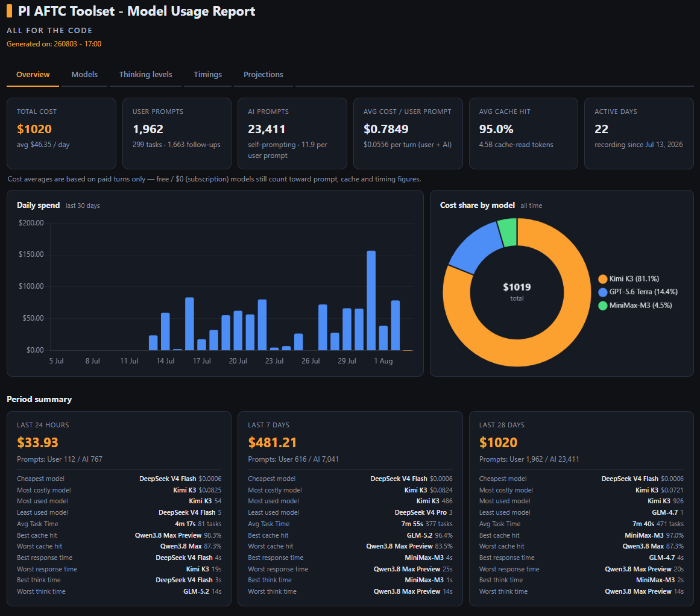Click 'Kimi K3 926' most used model

[x=666, y=501]
